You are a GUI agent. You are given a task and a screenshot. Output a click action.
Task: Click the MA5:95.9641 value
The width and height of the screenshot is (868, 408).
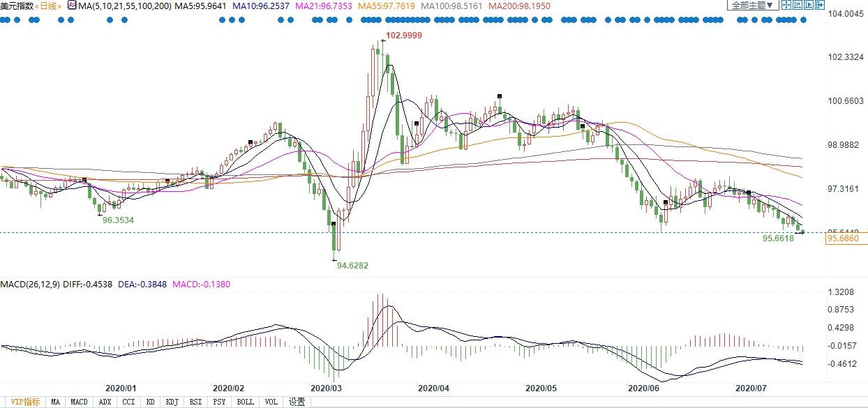click(x=200, y=6)
